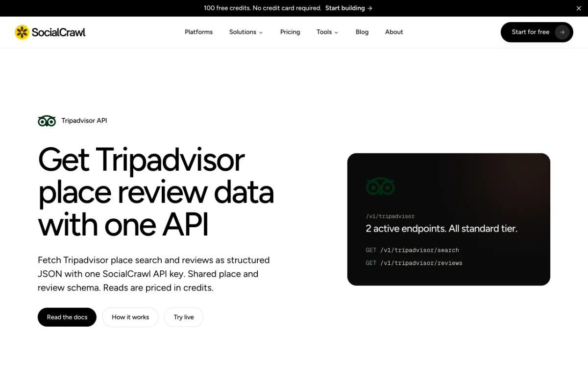Expand the Solutions dropdown menu
This screenshot has width=588, height=368.
[x=246, y=32]
